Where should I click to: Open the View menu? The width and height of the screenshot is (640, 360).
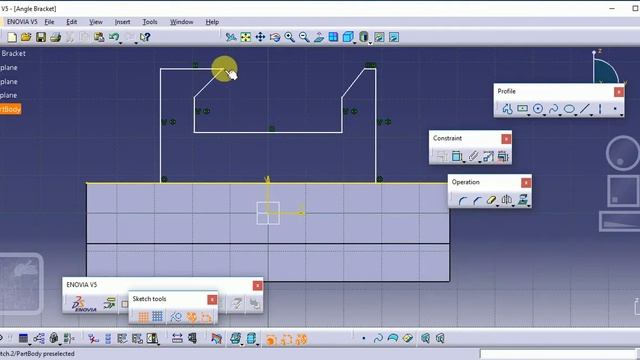click(96, 22)
